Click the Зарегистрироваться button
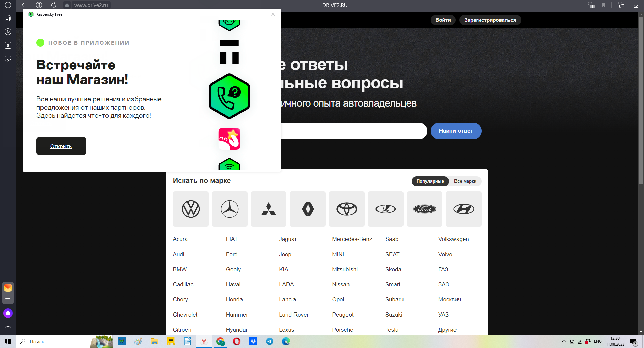The image size is (644, 348). (490, 20)
